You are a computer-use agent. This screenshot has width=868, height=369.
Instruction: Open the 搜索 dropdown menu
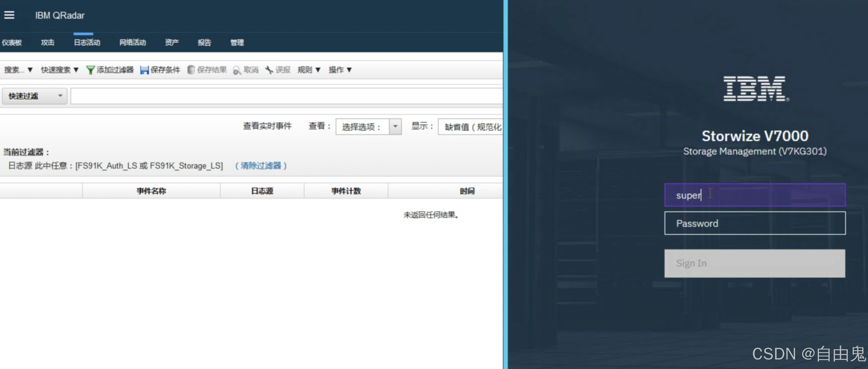[18, 70]
